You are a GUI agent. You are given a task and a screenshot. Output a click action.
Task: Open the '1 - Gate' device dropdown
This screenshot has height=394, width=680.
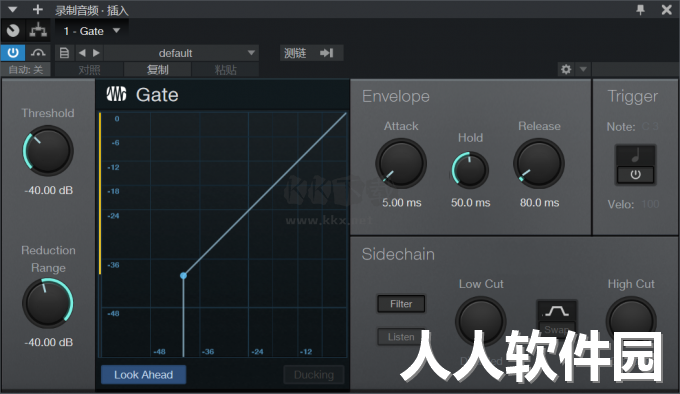tap(91, 31)
